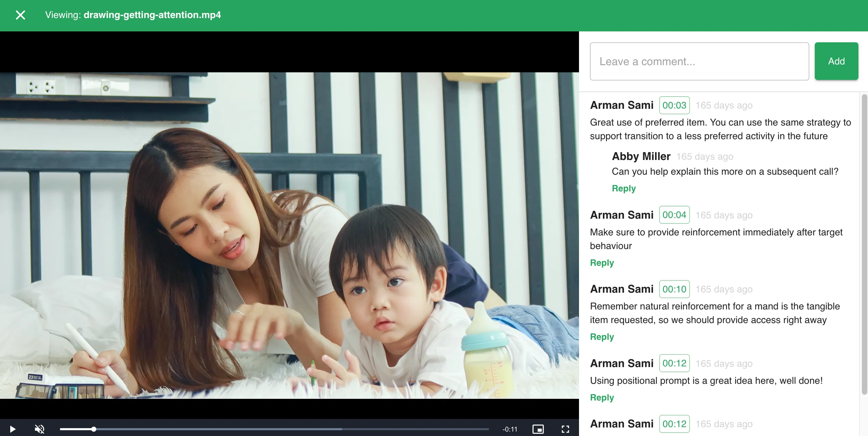Click 'Can you help explain this' reply text
Image resolution: width=868 pixels, height=436 pixels.
(725, 172)
